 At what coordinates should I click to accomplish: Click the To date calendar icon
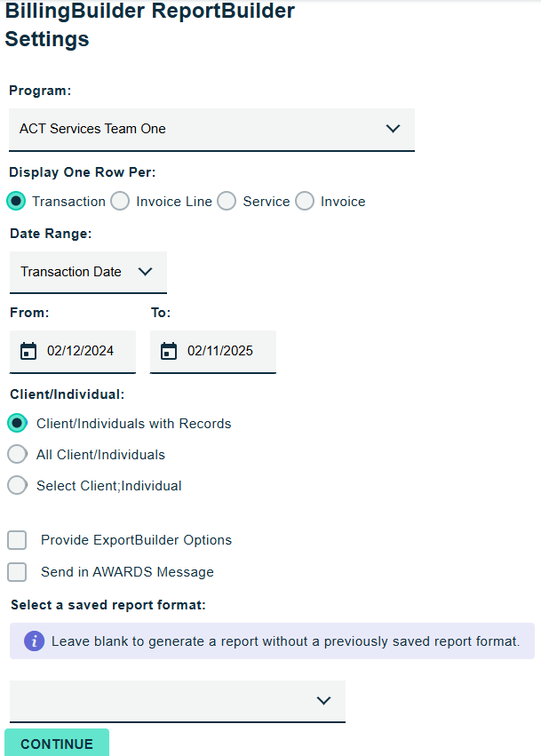(x=169, y=351)
